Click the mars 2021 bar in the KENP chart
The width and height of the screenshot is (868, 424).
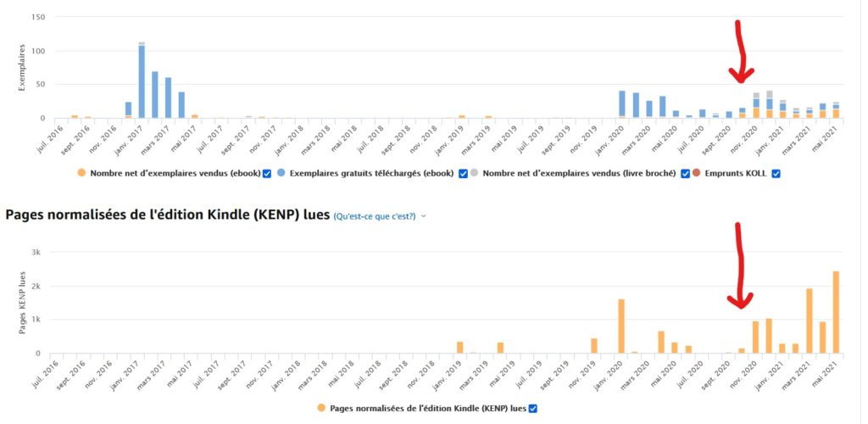pos(810,321)
